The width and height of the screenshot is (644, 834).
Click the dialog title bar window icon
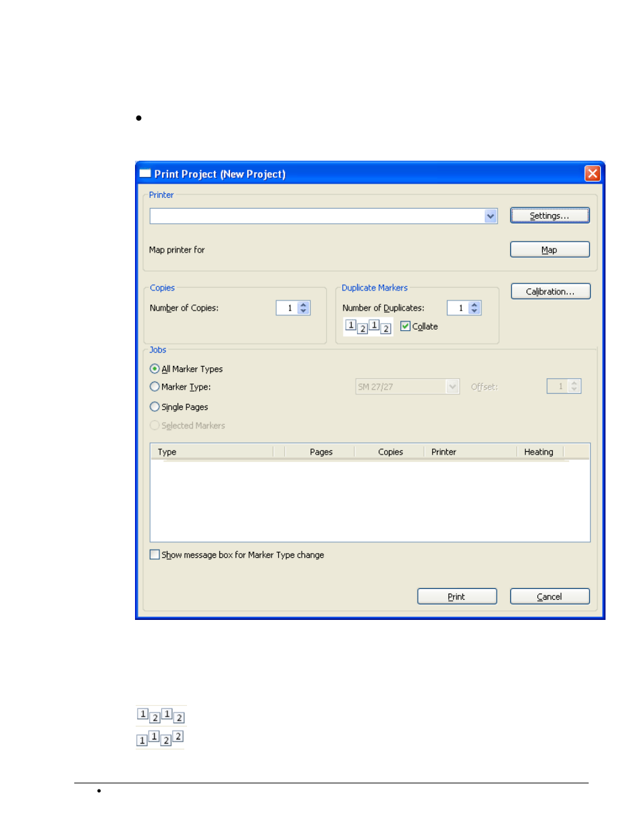point(145,174)
